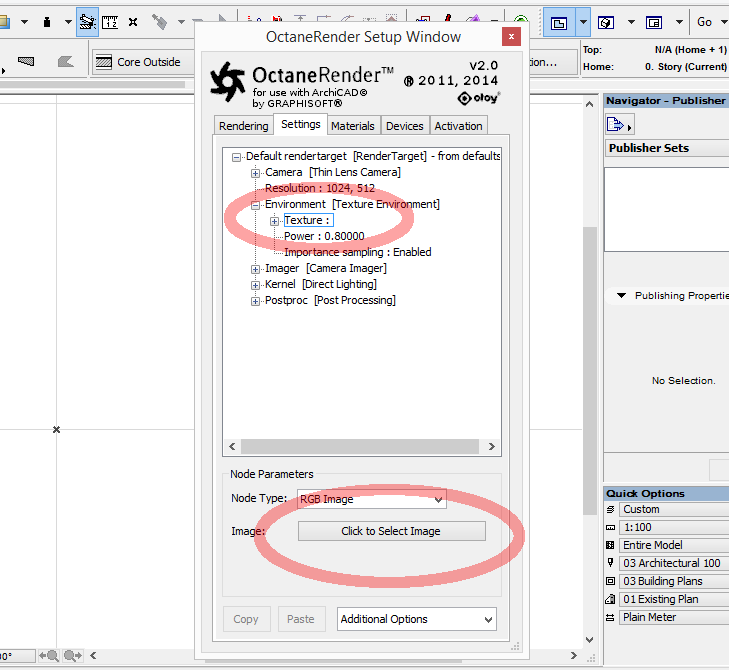The width and height of the screenshot is (729, 670).
Task: Expand the Camera [Thin Lens Camera] node
Action: (x=255, y=173)
